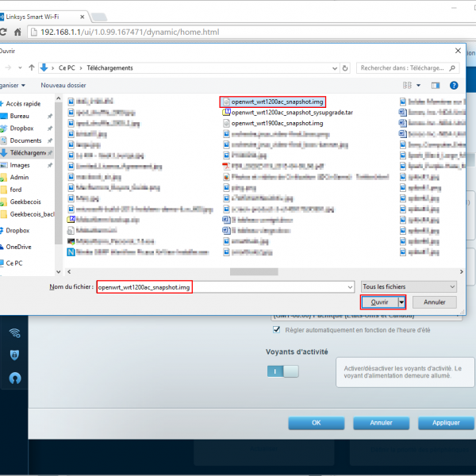Toggle the Voyants d'activité switch
Image resolution: width=476 pixels, height=476 pixels.
click(282, 370)
